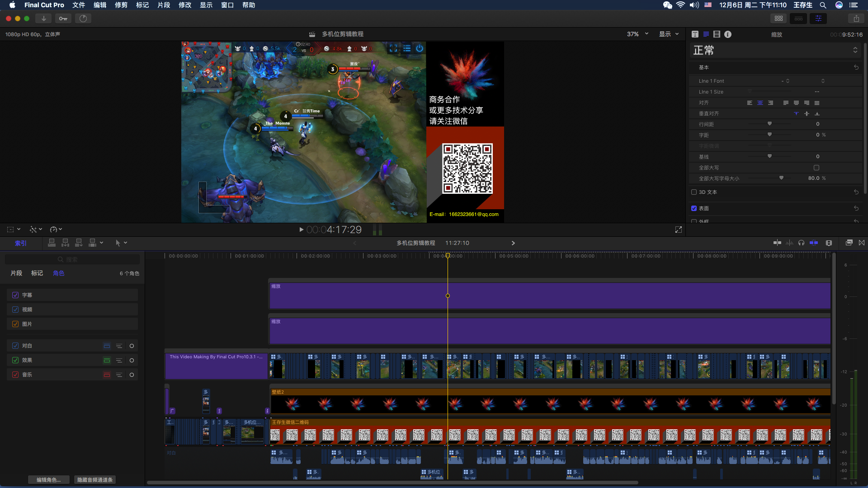Open the select tool arrow dropdown

[x=121, y=243]
